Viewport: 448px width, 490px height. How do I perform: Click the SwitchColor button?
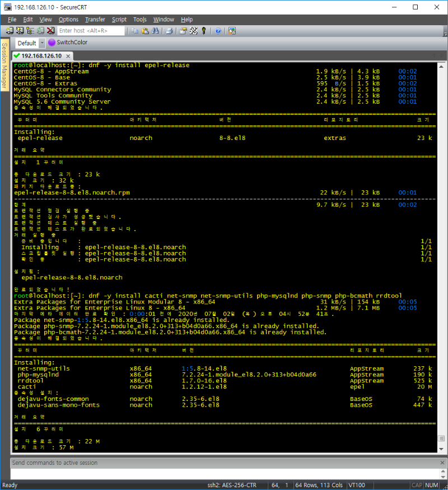(x=68, y=43)
